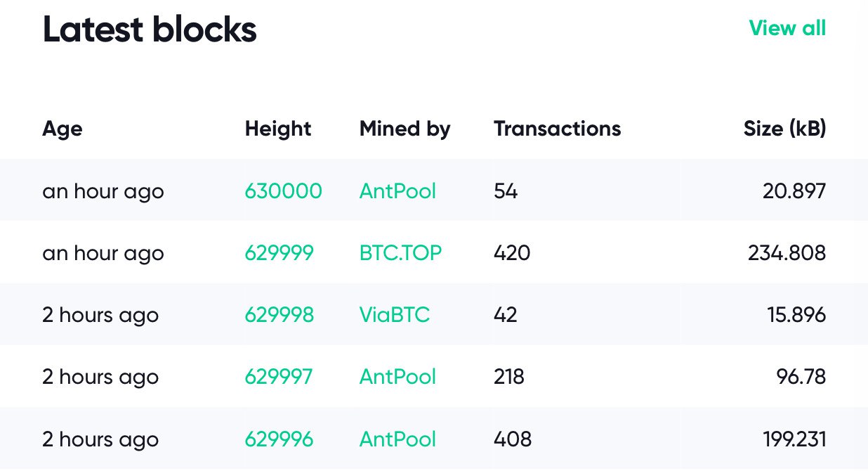868x471 pixels.
Task: Open AntPool miner for block 629997
Action: (x=397, y=377)
